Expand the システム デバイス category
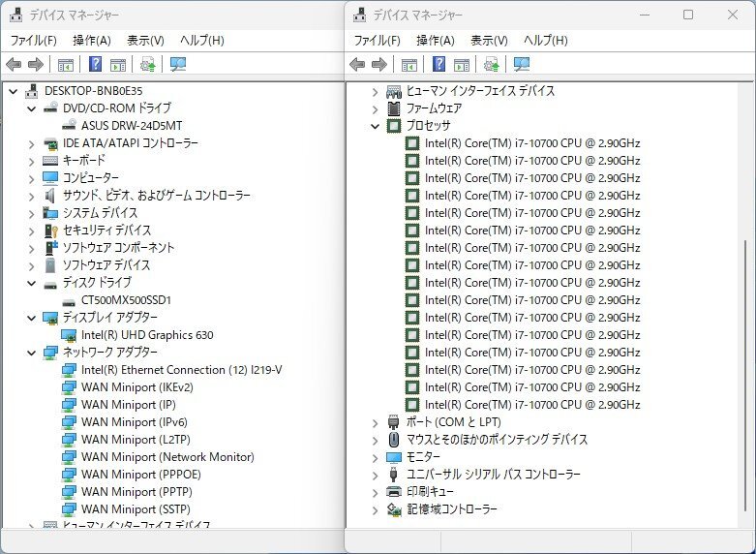 tap(31, 213)
